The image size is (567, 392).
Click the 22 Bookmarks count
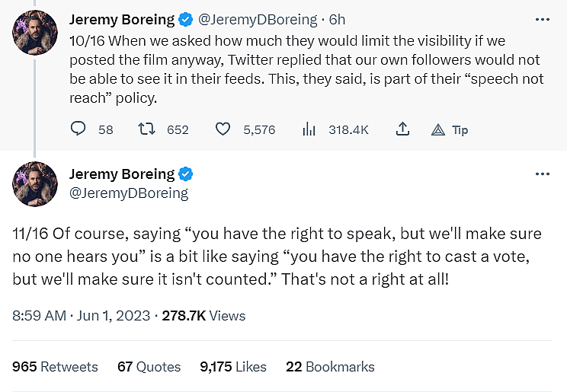tap(330, 367)
